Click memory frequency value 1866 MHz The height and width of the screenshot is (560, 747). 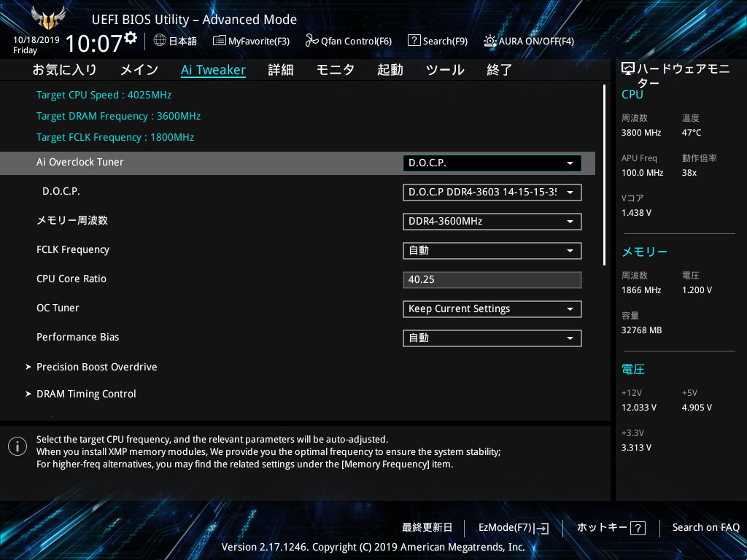coord(641,290)
